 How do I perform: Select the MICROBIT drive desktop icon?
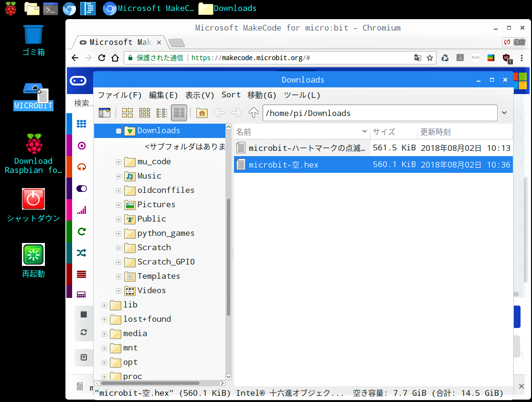pos(33,96)
